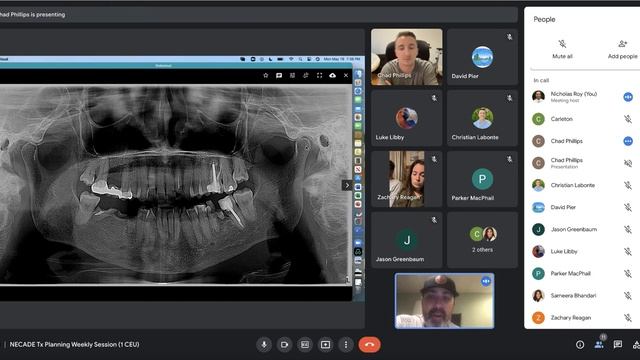Image resolution: width=640 pixels, height=360 pixels.
Task: Select Nicholas Roy (You) in people list
Action: pos(573,94)
